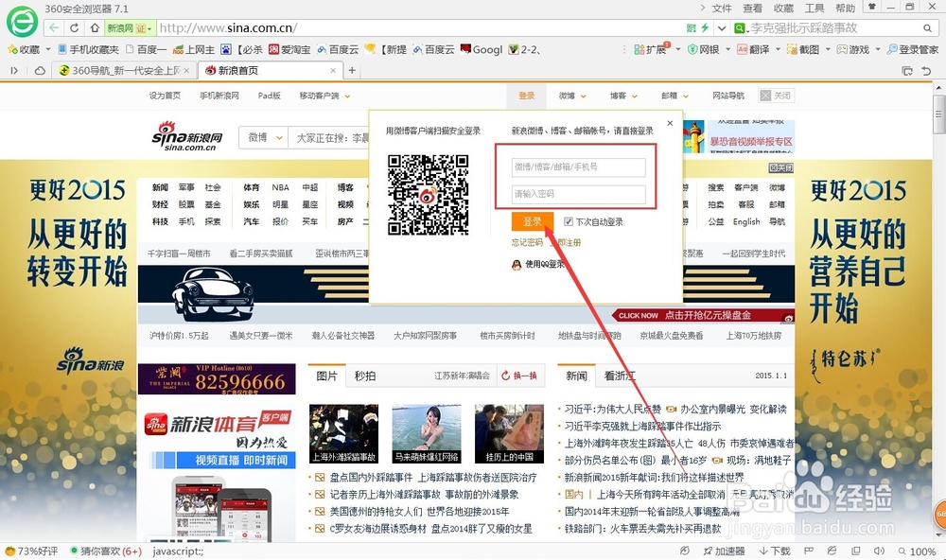Reload the page with refresh icon

74,27
